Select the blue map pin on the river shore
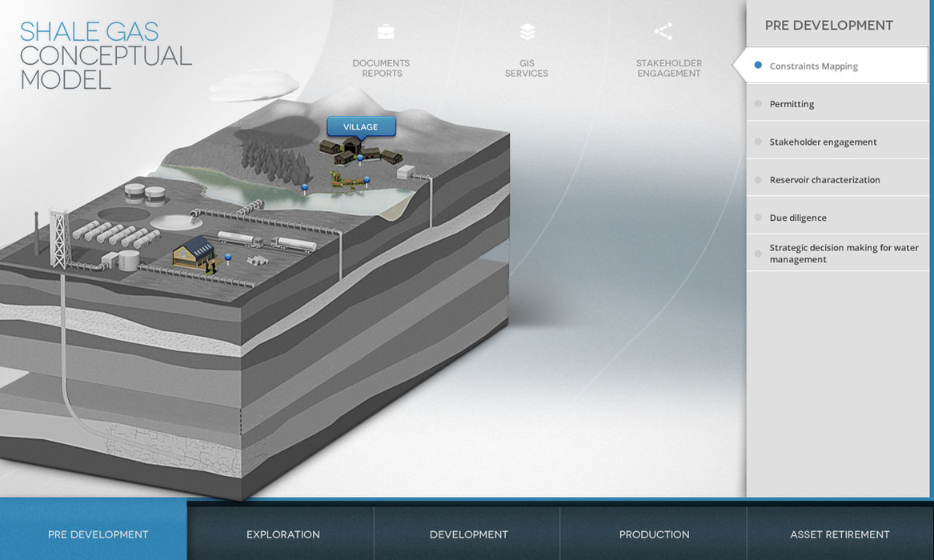This screenshot has height=560, width=934. coord(304,188)
